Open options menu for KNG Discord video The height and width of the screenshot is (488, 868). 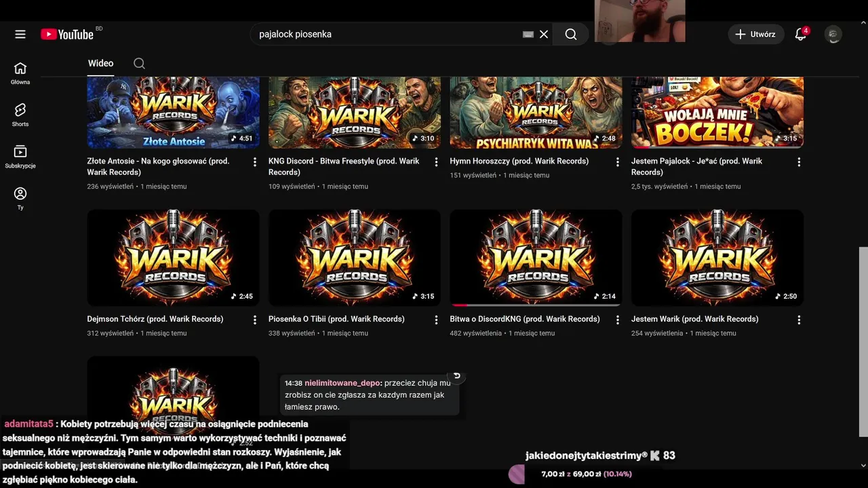(436, 162)
